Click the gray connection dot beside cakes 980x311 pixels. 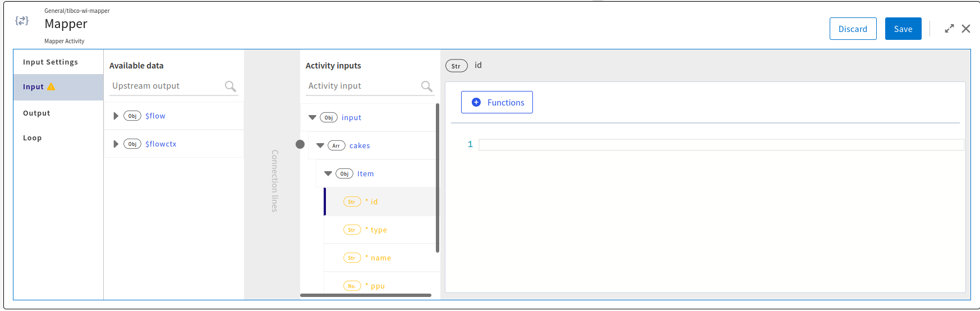pyautogui.click(x=300, y=144)
